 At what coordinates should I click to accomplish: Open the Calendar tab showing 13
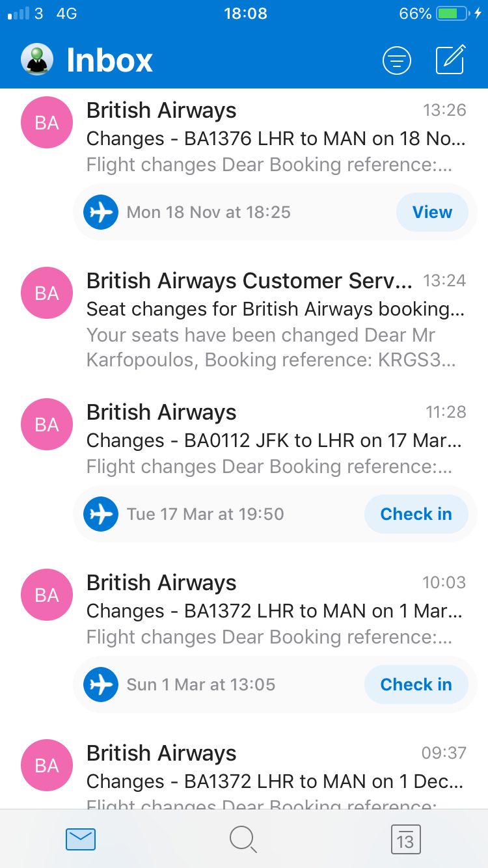click(x=405, y=839)
